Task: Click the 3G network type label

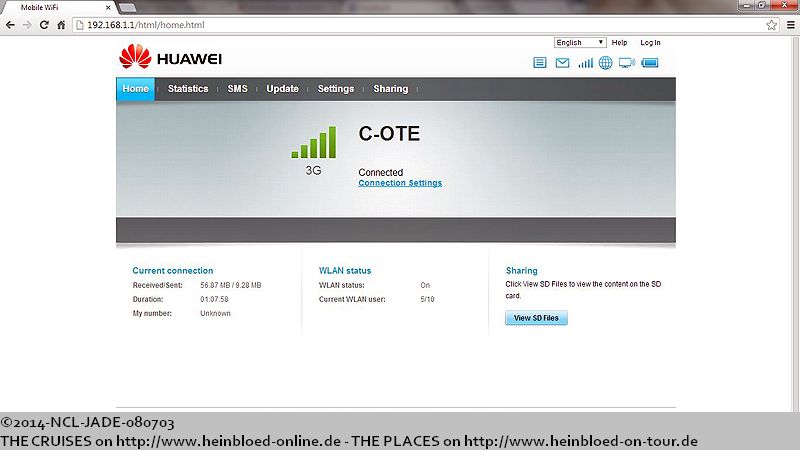Action: point(313,170)
